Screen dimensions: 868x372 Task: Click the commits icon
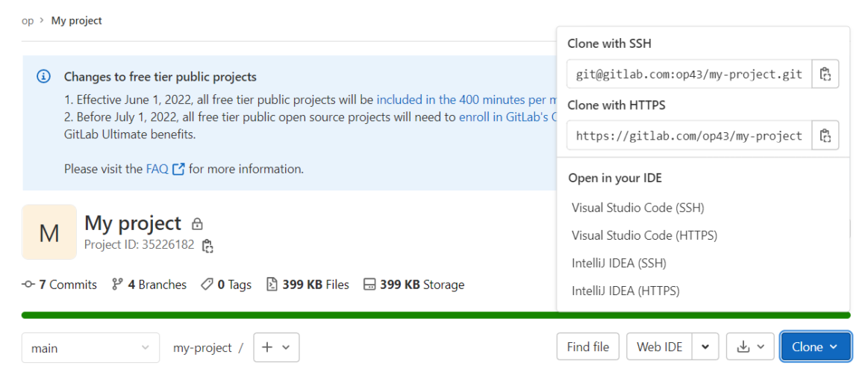(28, 285)
